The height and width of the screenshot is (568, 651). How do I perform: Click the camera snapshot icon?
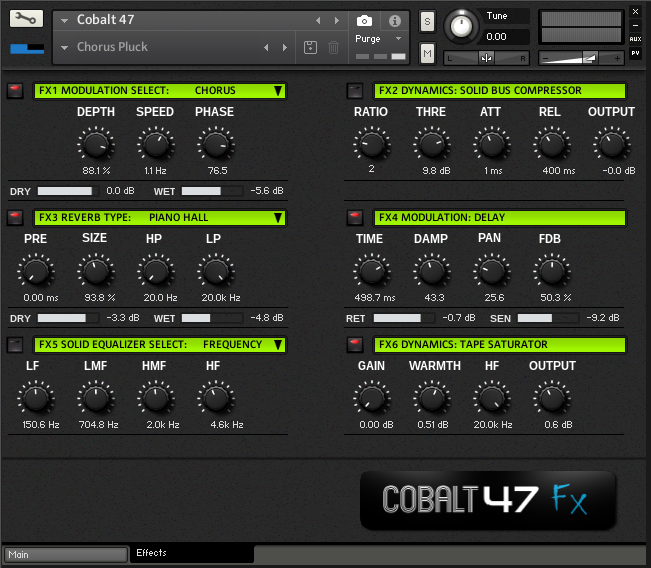pyautogui.click(x=364, y=20)
